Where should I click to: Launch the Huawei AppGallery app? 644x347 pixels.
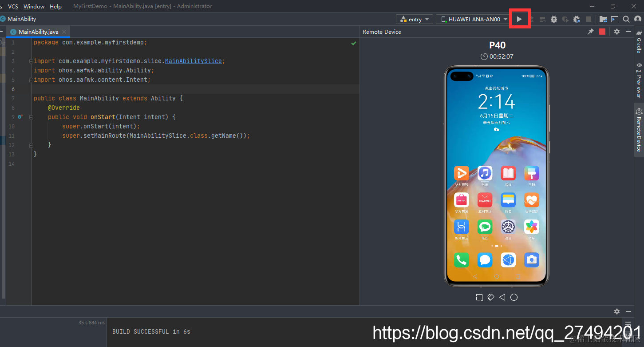[485, 200]
